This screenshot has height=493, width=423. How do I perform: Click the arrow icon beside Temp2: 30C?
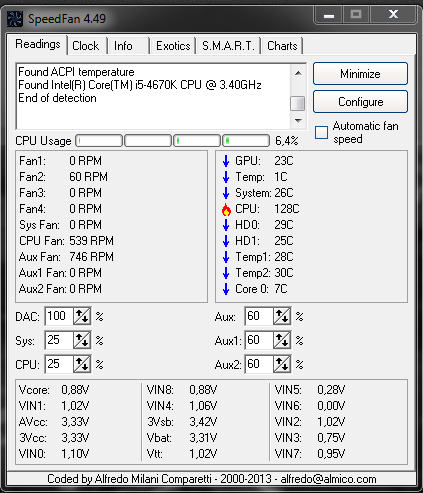click(226, 273)
